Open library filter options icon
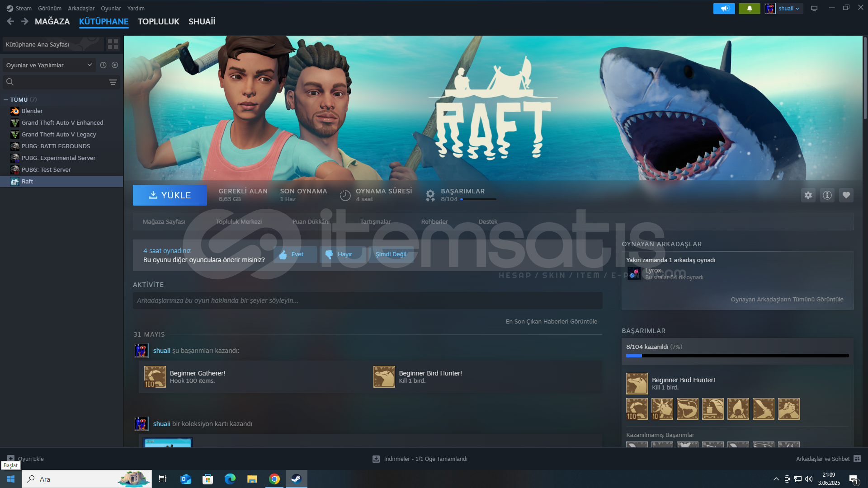The height and width of the screenshot is (488, 868). (113, 82)
